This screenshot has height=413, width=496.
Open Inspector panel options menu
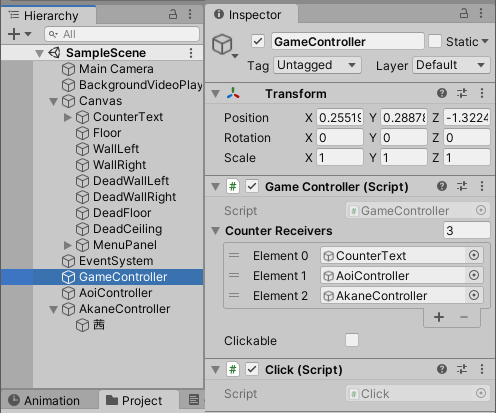[x=481, y=13]
